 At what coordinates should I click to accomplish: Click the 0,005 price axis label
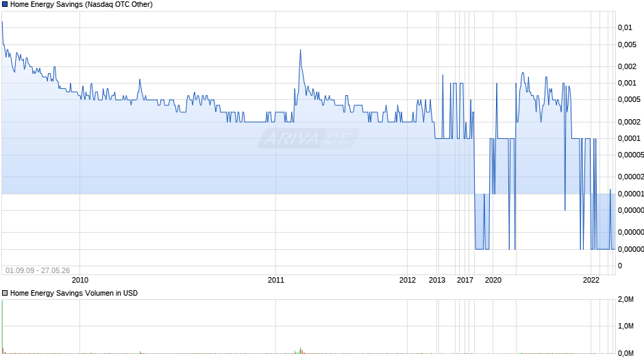(x=627, y=44)
